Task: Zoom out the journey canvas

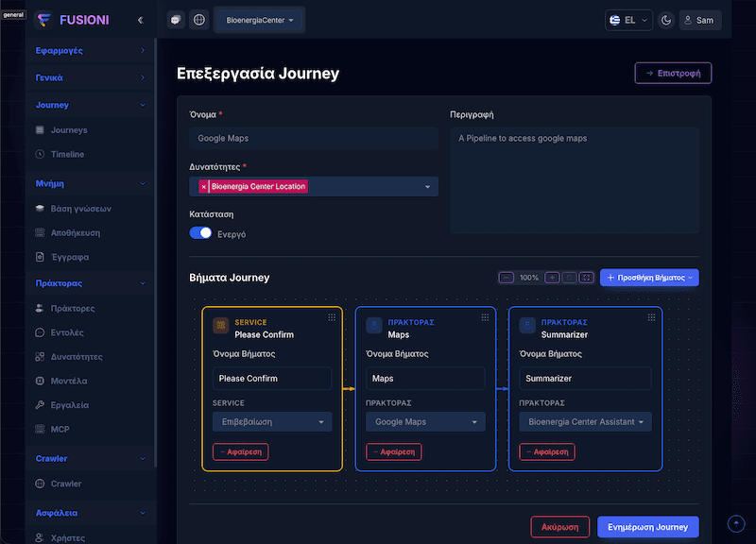Action: pyautogui.click(x=507, y=278)
